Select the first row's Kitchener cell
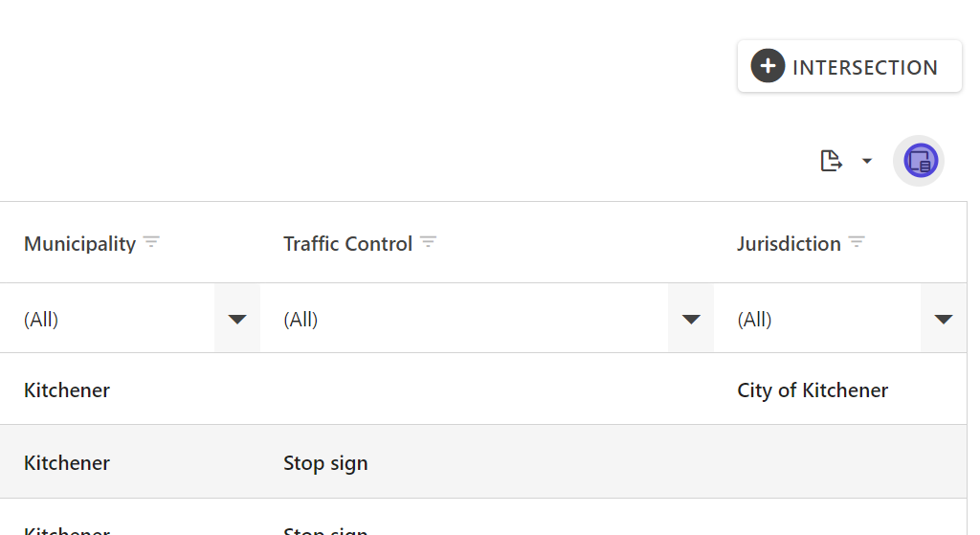Screen dimensions: 980x535 (67, 390)
